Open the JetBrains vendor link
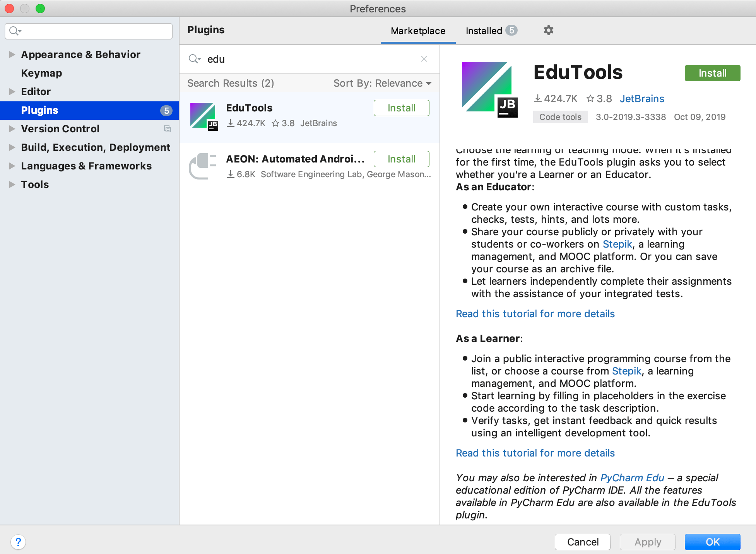The height and width of the screenshot is (554, 756). click(x=642, y=99)
